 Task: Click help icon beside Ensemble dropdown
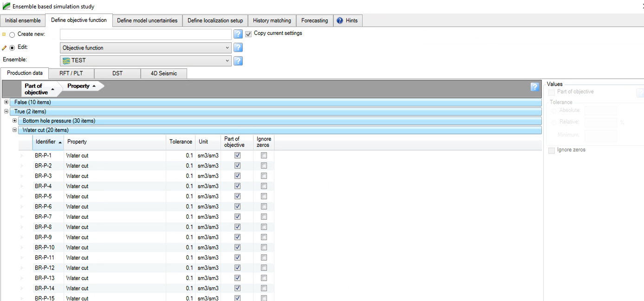[x=238, y=61]
